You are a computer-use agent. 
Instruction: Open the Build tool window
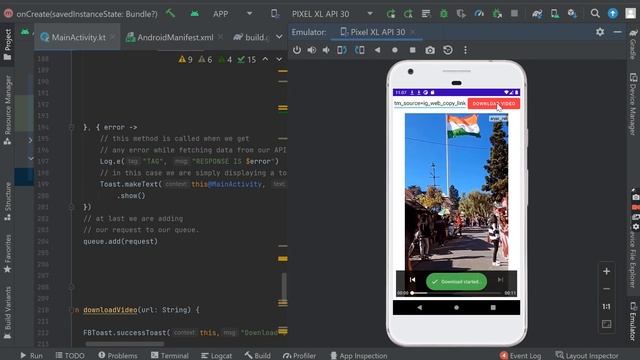tap(258, 356)
